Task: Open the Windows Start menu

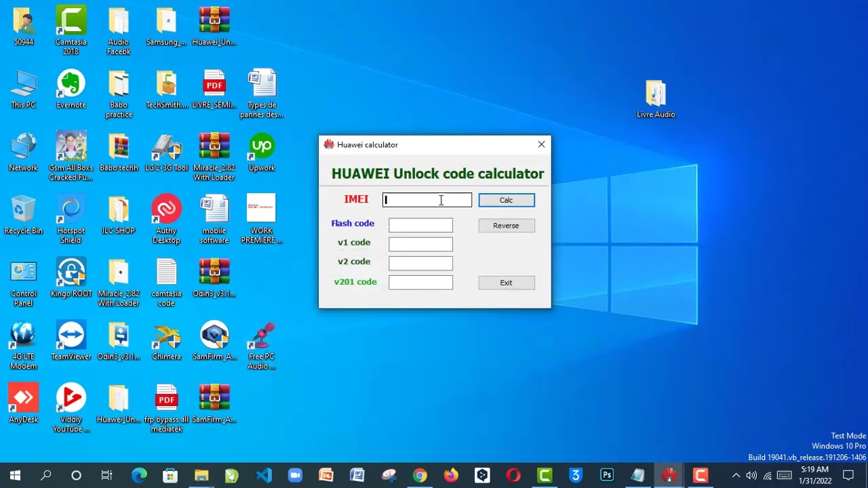Action: click(x=15, y=475)
